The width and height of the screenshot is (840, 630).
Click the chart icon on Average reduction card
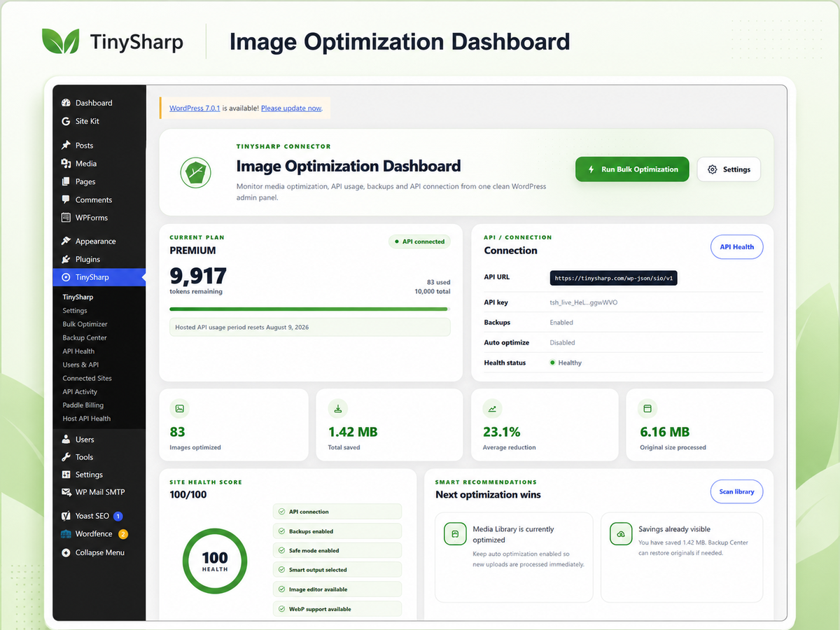[x=493, y=408]
